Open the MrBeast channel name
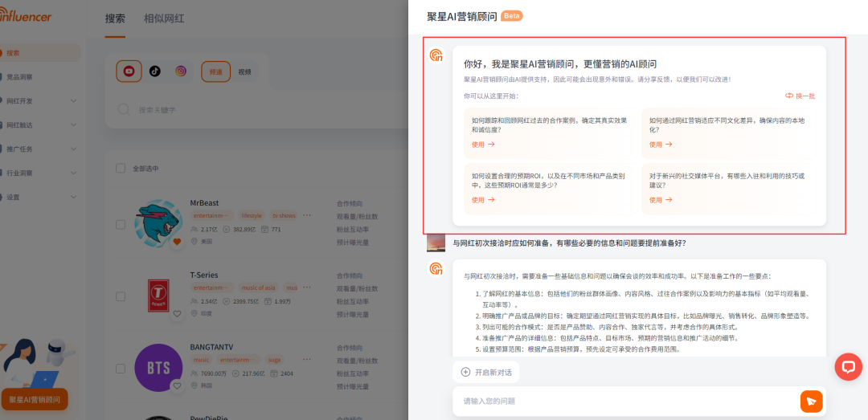The image size is (868, 420). pyautogui.click(x=204, y=203)
